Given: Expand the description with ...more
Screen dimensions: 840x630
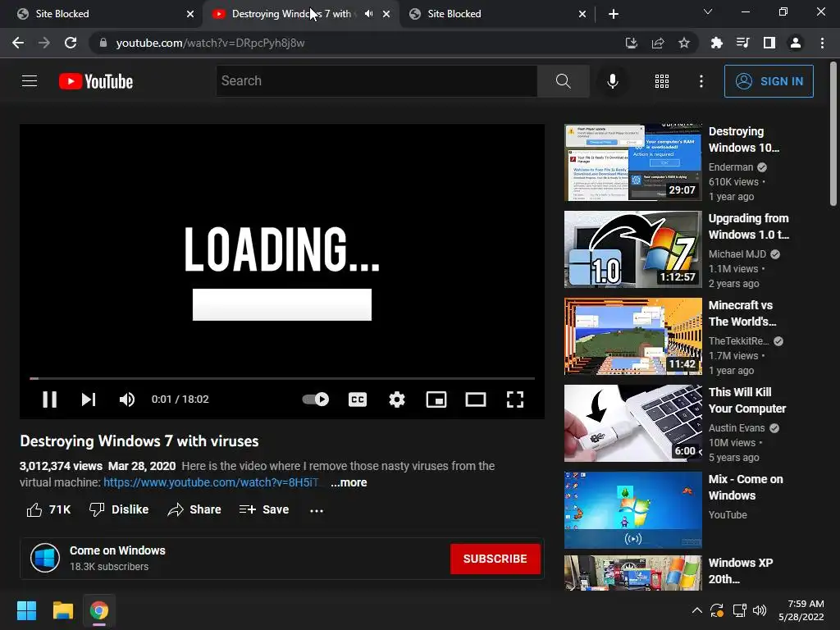Looking at the screenshot, I should tap(349, 482).
